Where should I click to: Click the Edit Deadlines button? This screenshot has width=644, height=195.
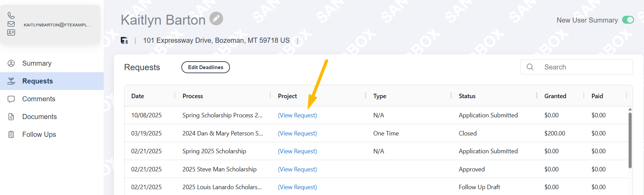205,67
